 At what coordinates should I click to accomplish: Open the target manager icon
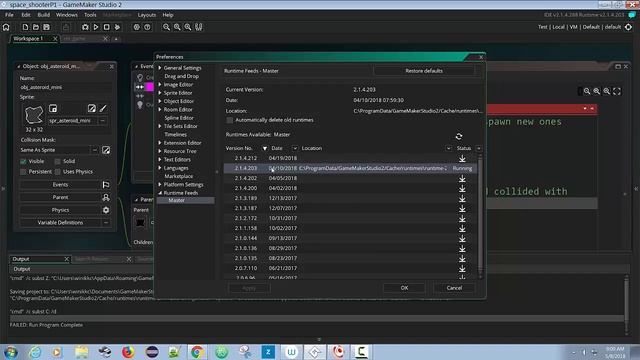point(629,27)
